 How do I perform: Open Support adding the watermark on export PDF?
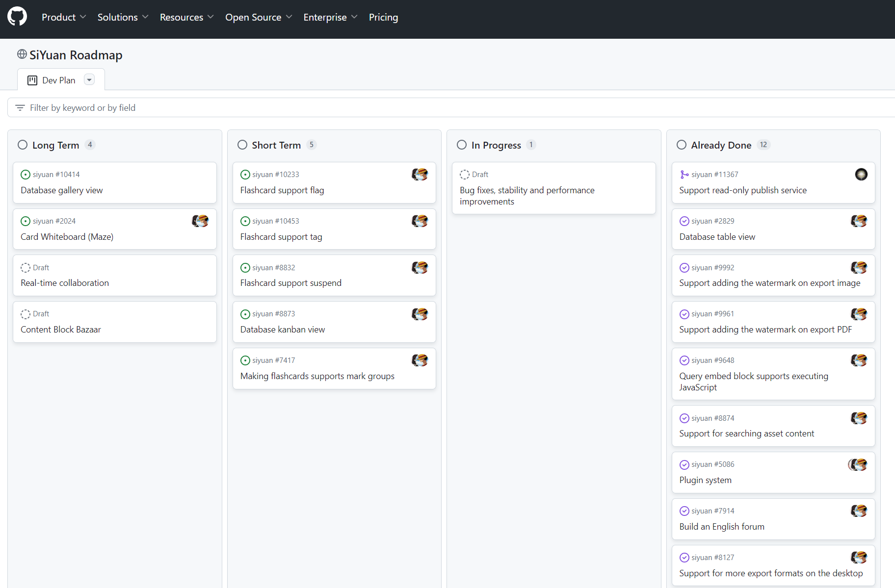point(765,330)
